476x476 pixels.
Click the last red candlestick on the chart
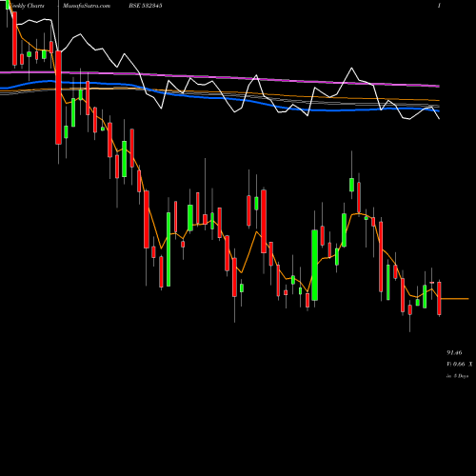tap(439, 298)
